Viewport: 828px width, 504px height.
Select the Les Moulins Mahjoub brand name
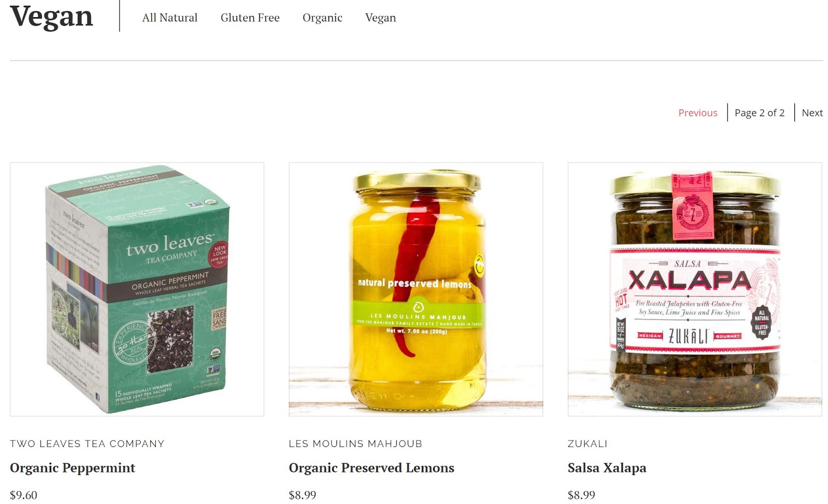pyautogui.click(x=356, y=443)
